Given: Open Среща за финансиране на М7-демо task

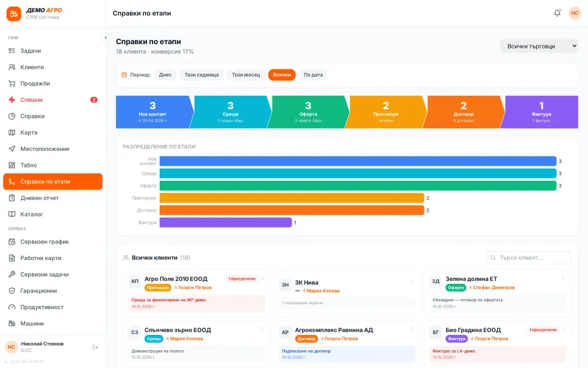Looking at the screenshot, I should pyautogui.click(x=196, y=303).
